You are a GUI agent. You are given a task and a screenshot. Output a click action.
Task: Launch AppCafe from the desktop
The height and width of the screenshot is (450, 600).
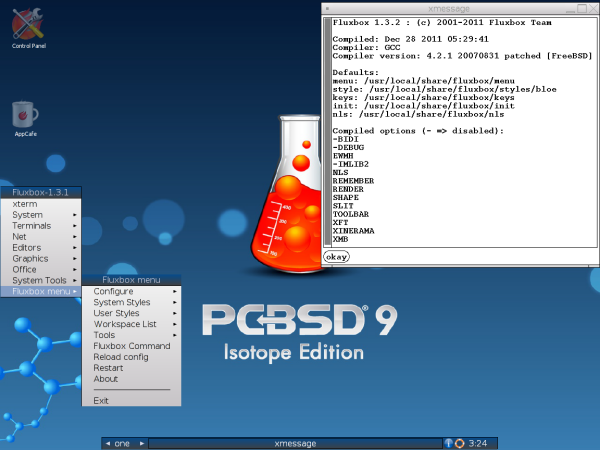(25, 118)
